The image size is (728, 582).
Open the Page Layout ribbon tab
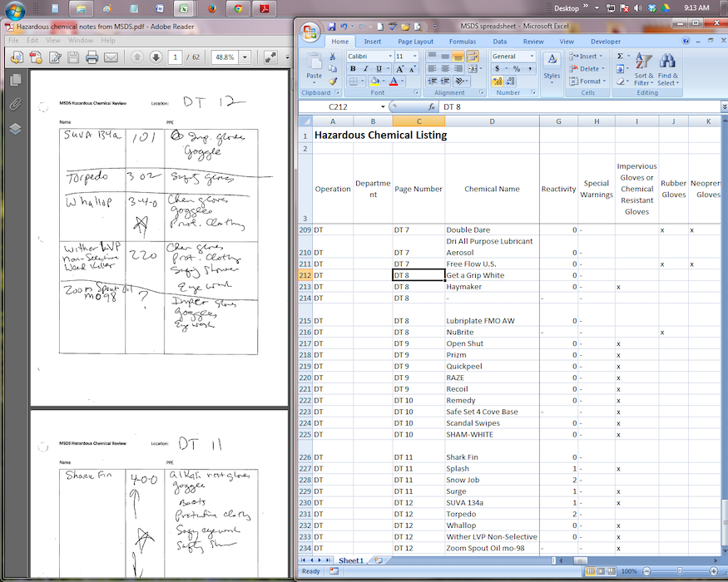[x=415, y=42]
